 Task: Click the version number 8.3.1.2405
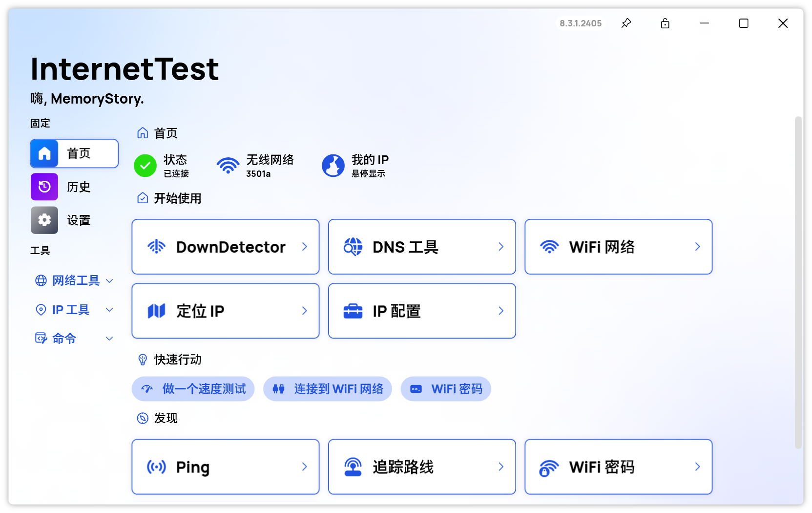pos(581,23)
